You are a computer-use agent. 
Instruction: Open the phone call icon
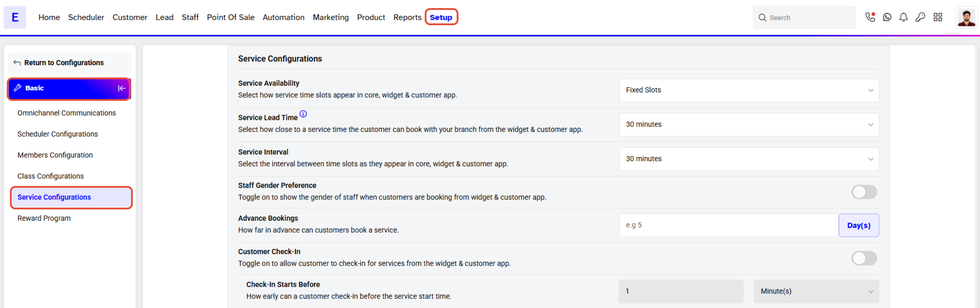pos(870,17)
